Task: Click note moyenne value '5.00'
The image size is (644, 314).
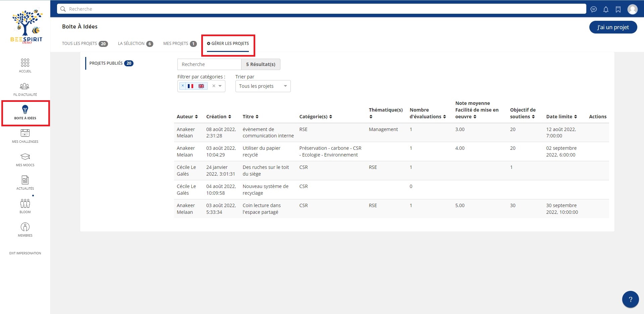Action: coord(460,205)
